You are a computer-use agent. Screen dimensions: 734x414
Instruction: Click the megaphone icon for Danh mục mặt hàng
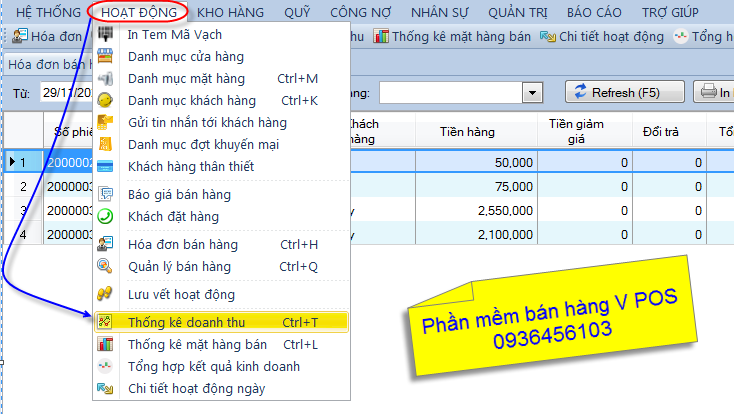click(x=105, y=79)
